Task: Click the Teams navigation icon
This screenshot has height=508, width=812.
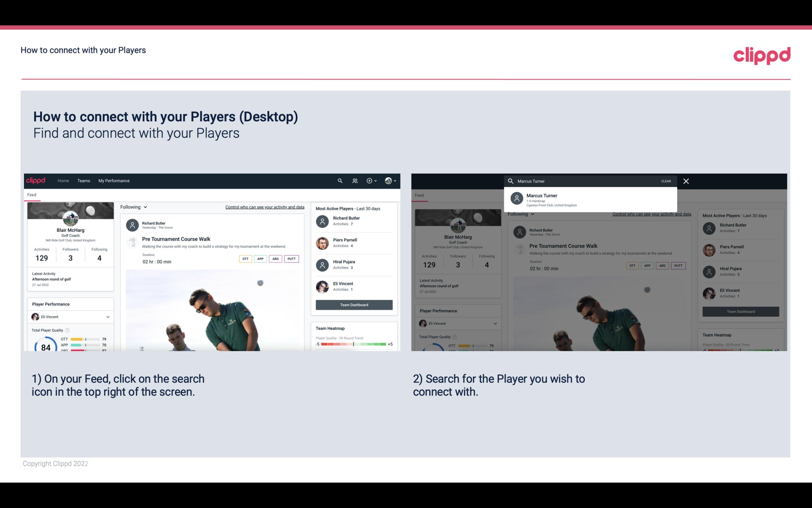Action: [84, 180]
